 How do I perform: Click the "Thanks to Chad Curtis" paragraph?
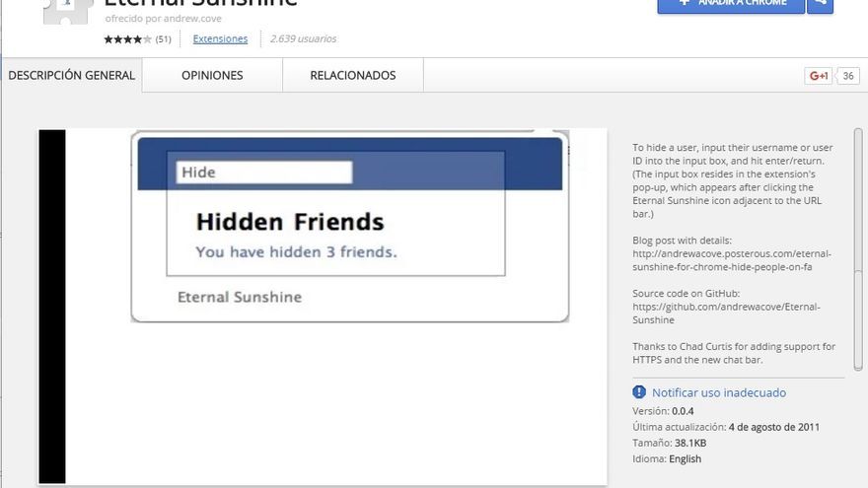pos(734,353)
